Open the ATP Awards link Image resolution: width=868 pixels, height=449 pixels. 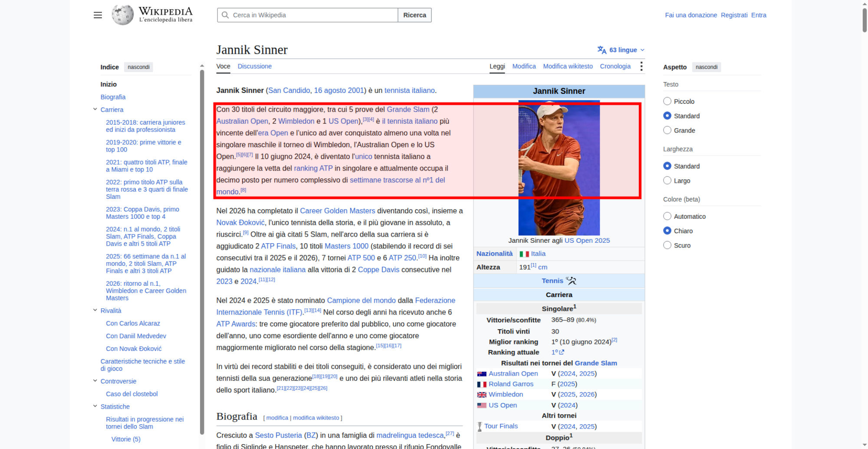coord(236,324)
